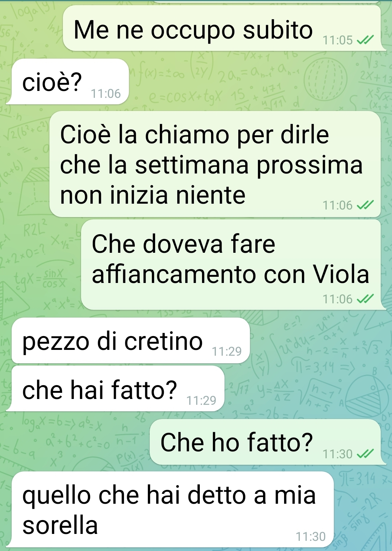Tap the 11:06 timestamp next to "cioè?"
This screenshot has height=551, width=392.
click(106, 94)
